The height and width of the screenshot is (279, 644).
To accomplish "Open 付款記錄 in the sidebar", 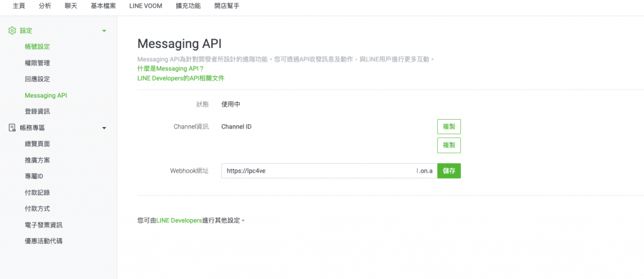I will coord(37,193).
